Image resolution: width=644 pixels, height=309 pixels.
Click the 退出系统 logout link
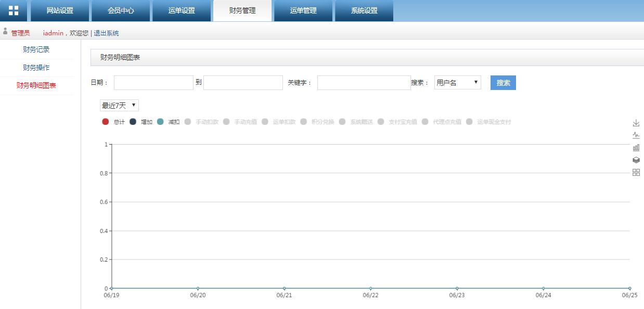[x=106, y=33]
